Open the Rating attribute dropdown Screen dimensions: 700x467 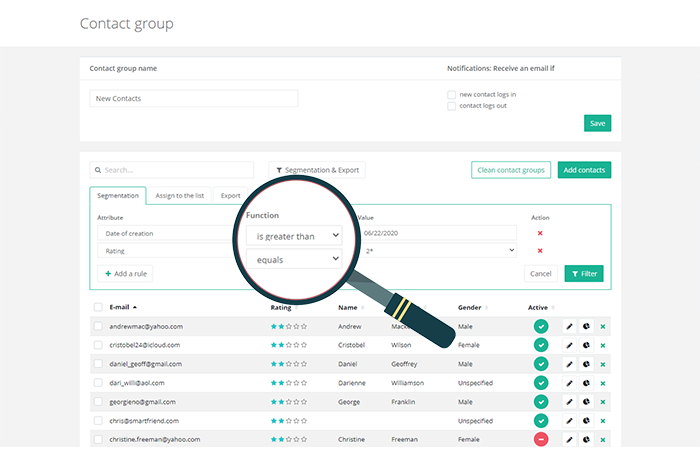pyautogui.click(x=167, y=250)
